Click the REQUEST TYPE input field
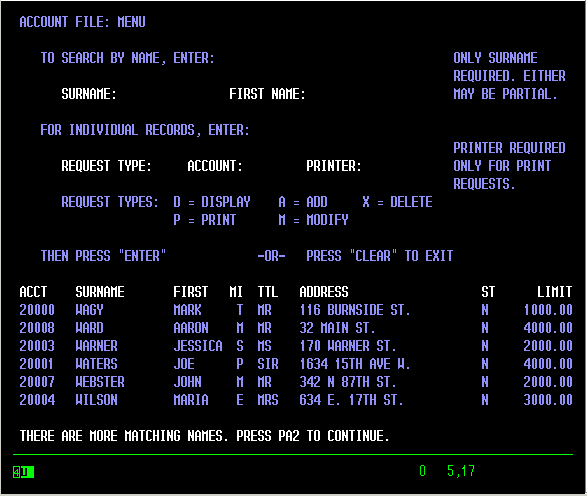587x496 pixels. [x=163, y=166]
